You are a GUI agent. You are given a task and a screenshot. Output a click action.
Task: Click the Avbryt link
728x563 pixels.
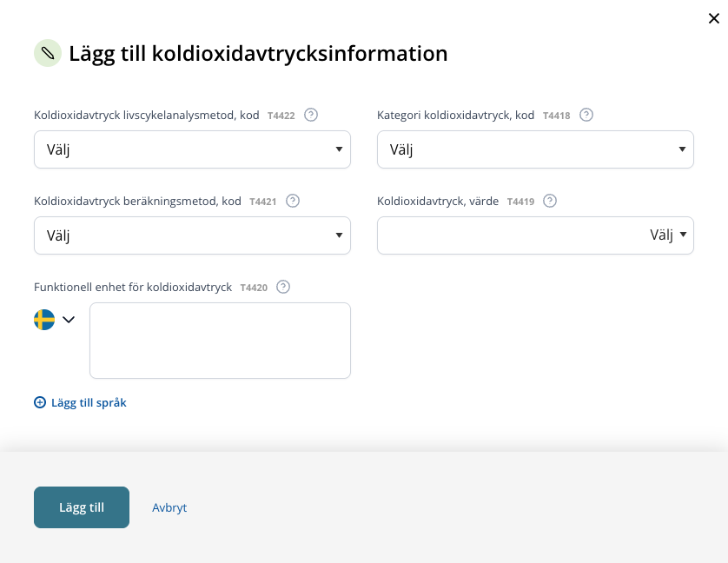coord(169,507)
